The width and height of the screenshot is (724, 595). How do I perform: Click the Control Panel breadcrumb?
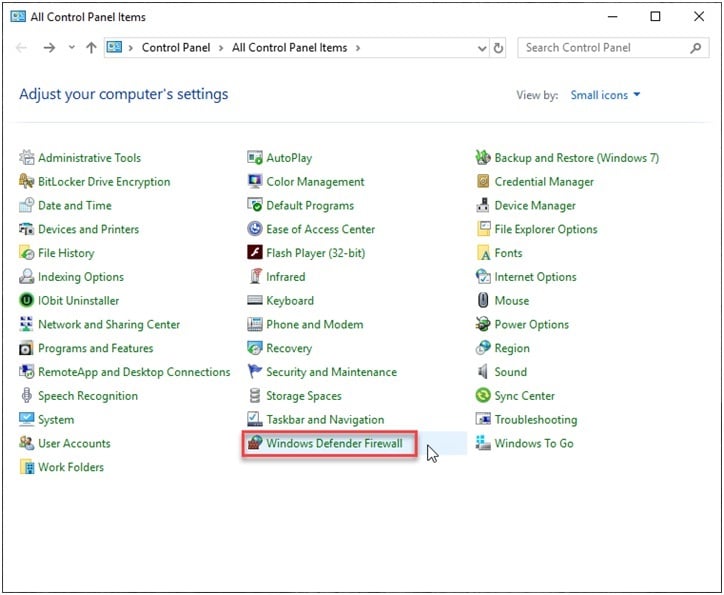pos(176,48)
